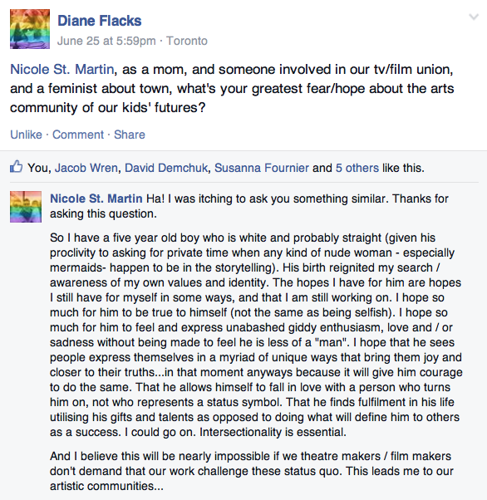Click the Toronto location link
Screen dimensions: 487x500
[x=187, y=41]
